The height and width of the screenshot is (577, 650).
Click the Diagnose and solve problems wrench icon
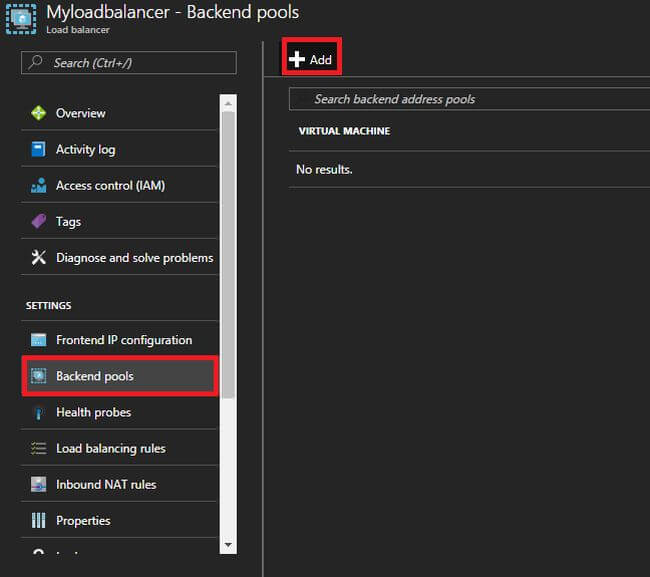(x=39, y=257)
